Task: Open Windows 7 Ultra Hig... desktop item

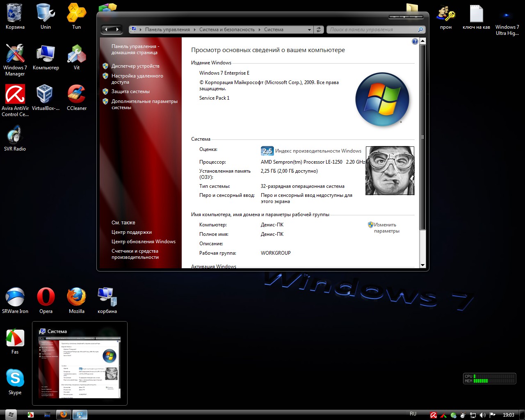Action: coord(507,19)
